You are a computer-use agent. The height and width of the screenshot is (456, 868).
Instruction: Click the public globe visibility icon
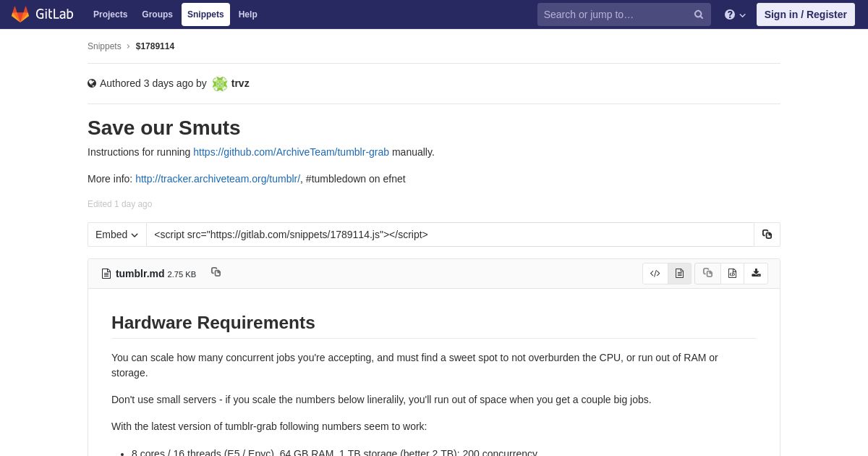(x=92, y=83)
